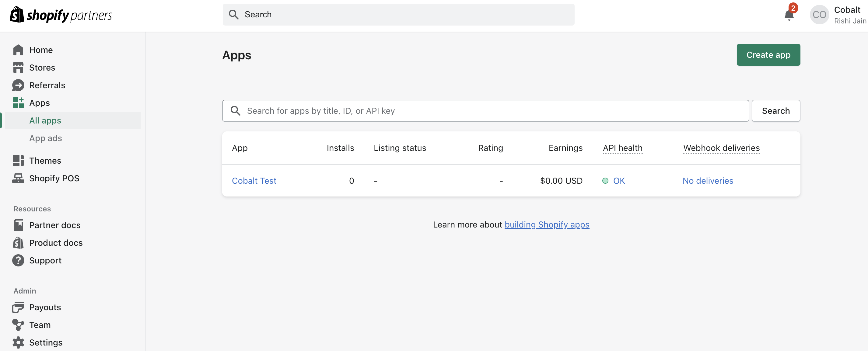
Task: Open the notifications bell icon
Action: (789, 15)
